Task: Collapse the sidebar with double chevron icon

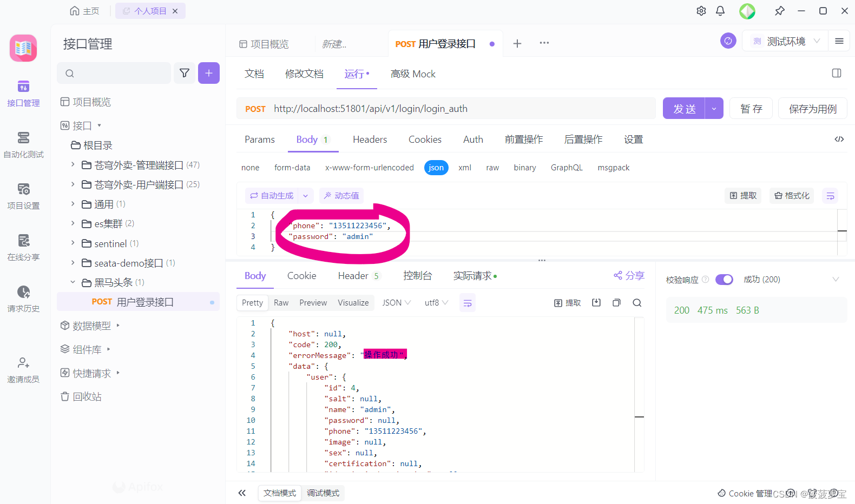Action: 242,493
